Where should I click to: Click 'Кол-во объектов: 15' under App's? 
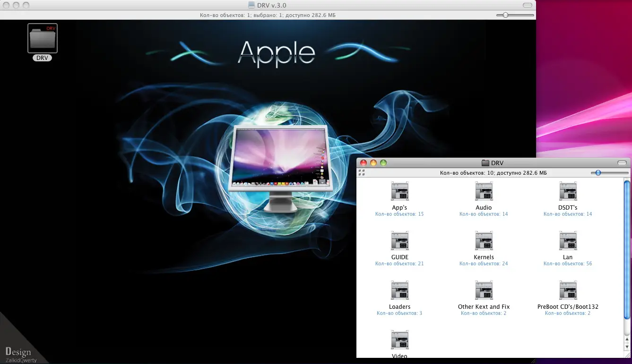(399, 214)
